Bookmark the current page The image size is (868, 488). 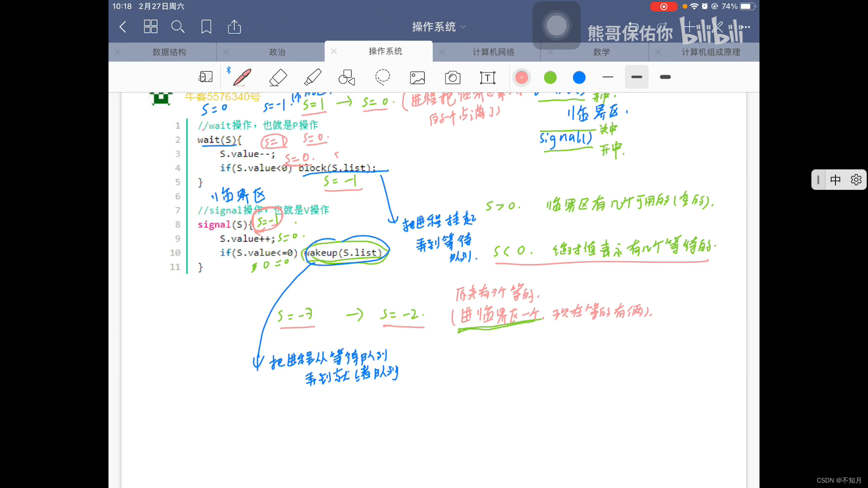point(206,27)
